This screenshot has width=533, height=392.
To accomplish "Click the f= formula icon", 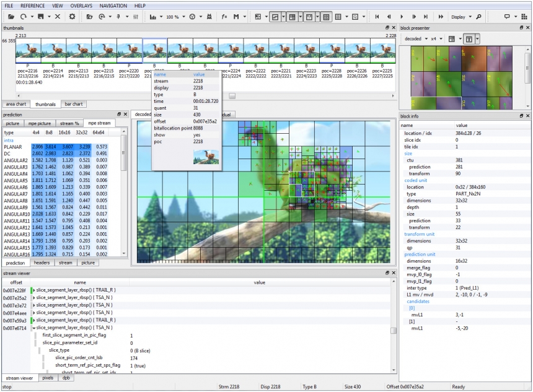I will (x=224, y=17).
